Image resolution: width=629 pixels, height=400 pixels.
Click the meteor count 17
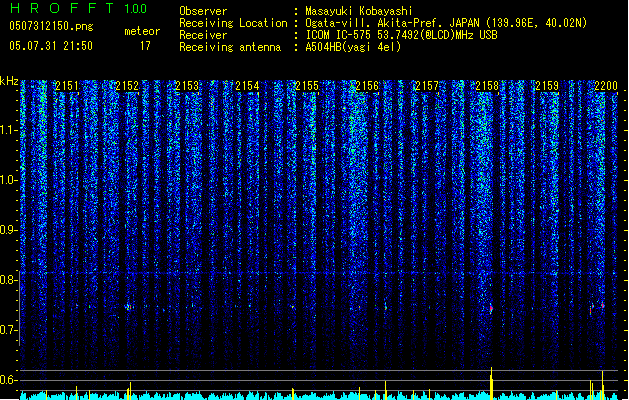[x=145, y=46]
